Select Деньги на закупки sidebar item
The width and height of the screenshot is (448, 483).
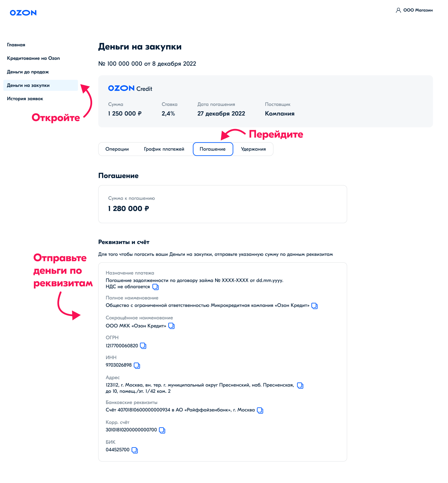pyautogui.click(x=28, y=85)
